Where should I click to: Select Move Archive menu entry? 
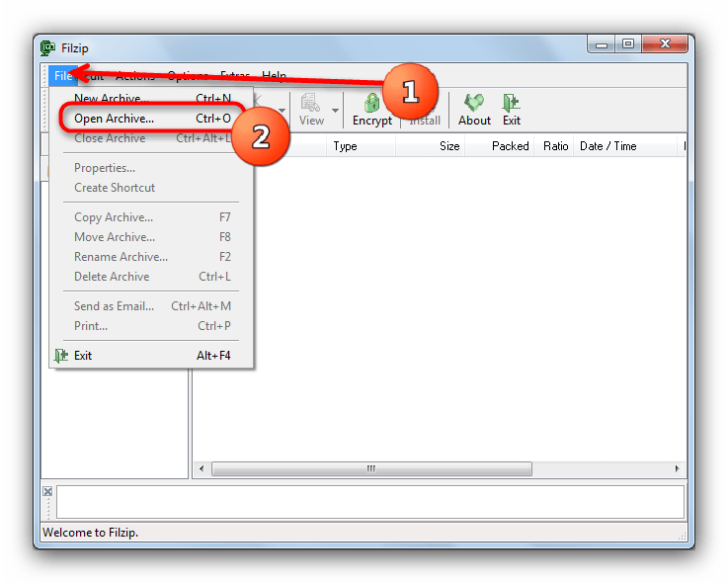click(152, 237)
